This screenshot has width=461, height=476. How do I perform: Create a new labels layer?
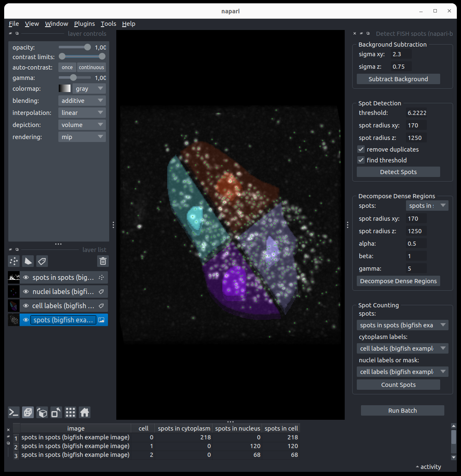[42, 261]
